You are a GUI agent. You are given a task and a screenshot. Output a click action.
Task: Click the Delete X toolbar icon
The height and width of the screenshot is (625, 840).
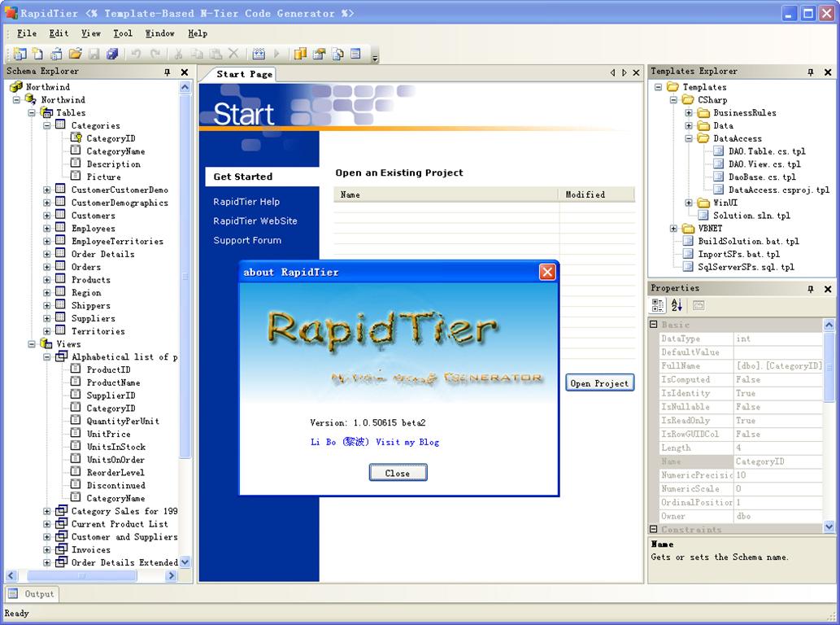click(x=233, y=53)
